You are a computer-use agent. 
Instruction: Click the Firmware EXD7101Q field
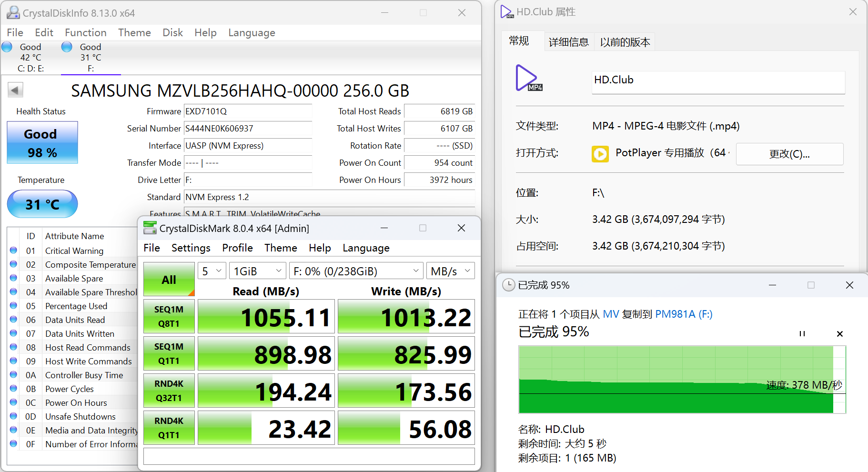click(248, 111)
